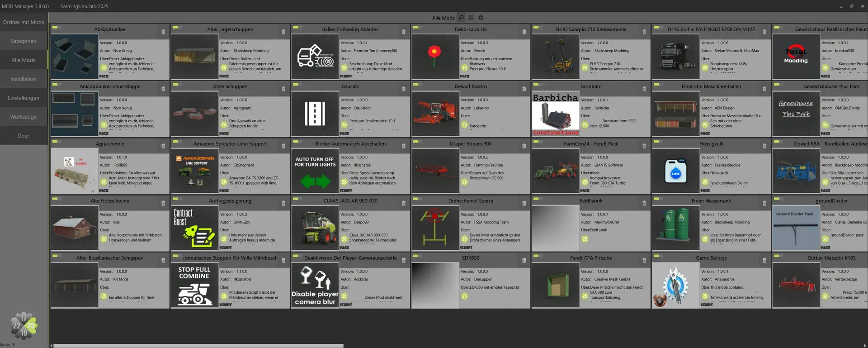This screenshot has height=348, width=868.
Task: Switch to grid view using the tiles icon
Action: [x=471, y=18]
